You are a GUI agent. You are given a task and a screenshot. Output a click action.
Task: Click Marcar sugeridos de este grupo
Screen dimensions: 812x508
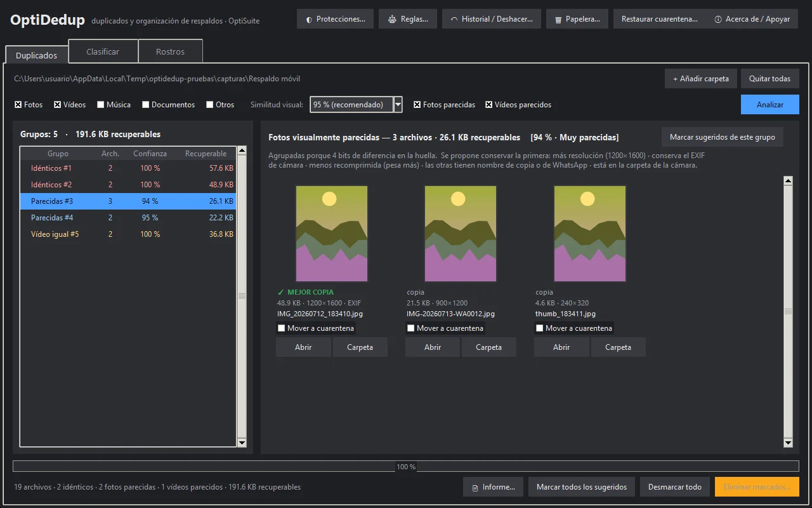(x=723, y=137)
